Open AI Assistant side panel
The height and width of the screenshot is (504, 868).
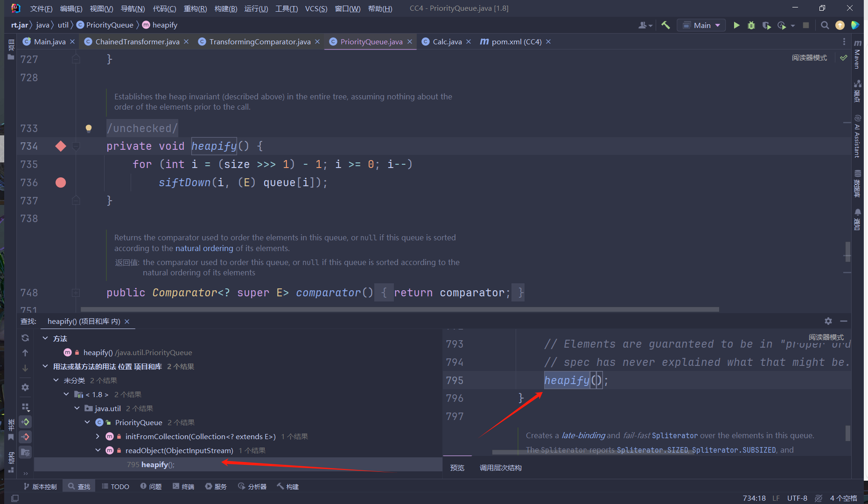coord(858,136)
